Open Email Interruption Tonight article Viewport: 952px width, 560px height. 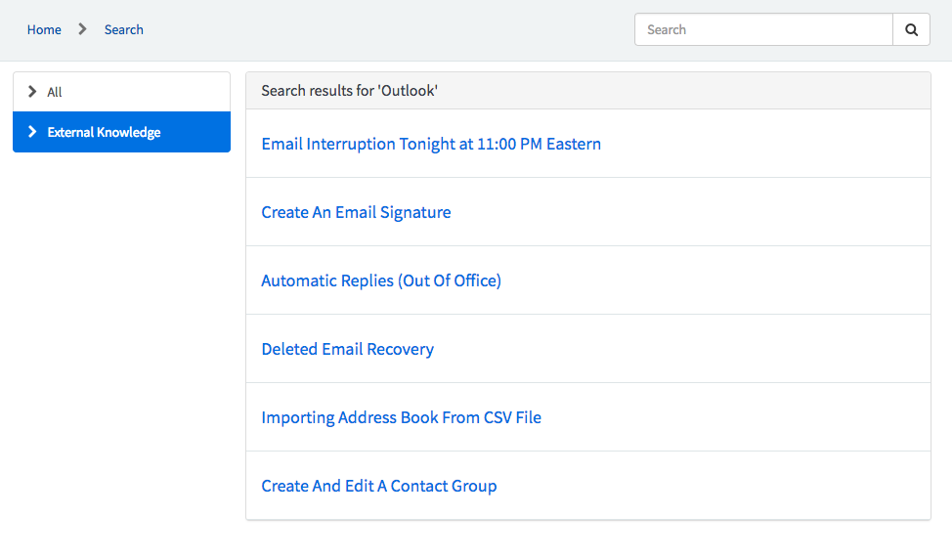(x=431, y=144)
